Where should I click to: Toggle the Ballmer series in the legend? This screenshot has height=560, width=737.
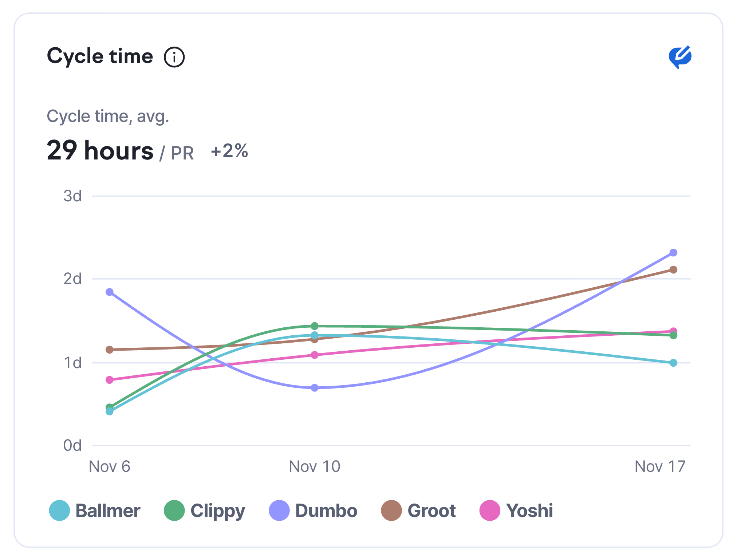point(107,510)
